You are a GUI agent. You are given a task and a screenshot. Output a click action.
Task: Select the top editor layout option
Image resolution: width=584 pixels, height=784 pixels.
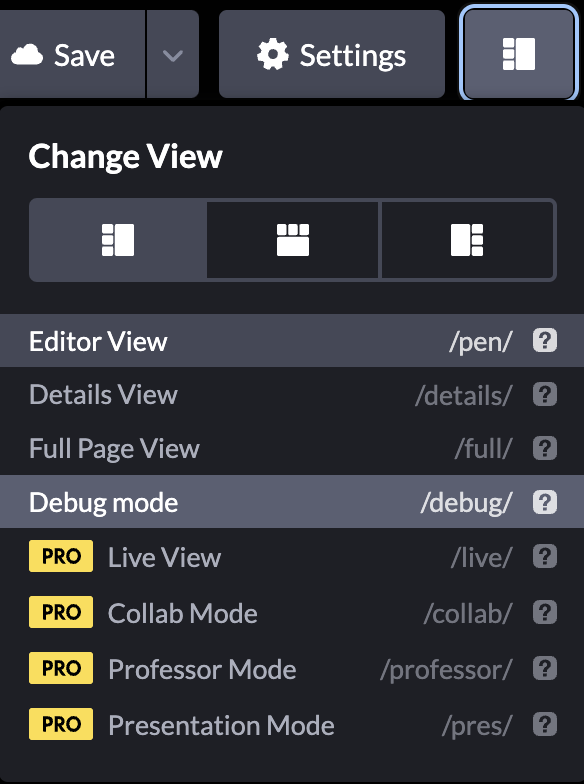tap(292, 240)
